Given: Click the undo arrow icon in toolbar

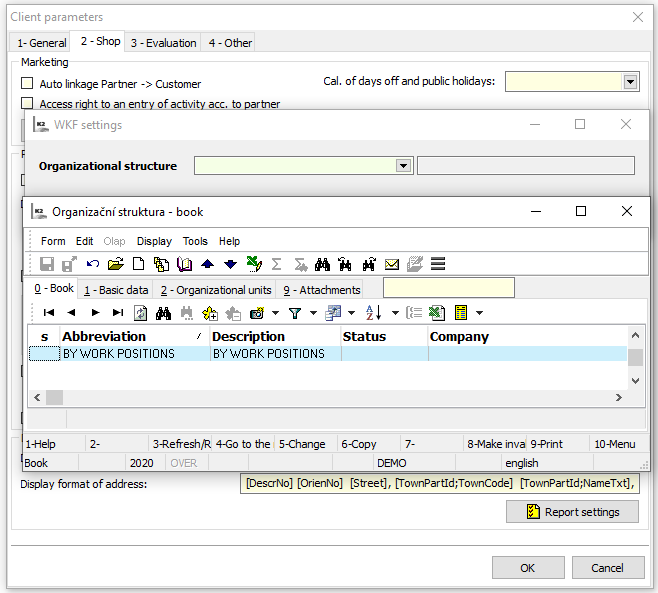Looking at the screenshot, I should coord(93,264).
